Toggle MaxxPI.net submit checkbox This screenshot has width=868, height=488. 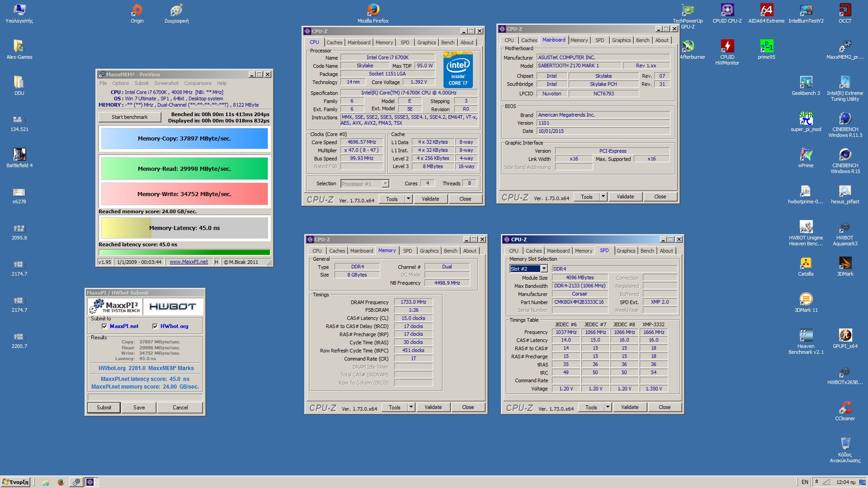point(104,326)
